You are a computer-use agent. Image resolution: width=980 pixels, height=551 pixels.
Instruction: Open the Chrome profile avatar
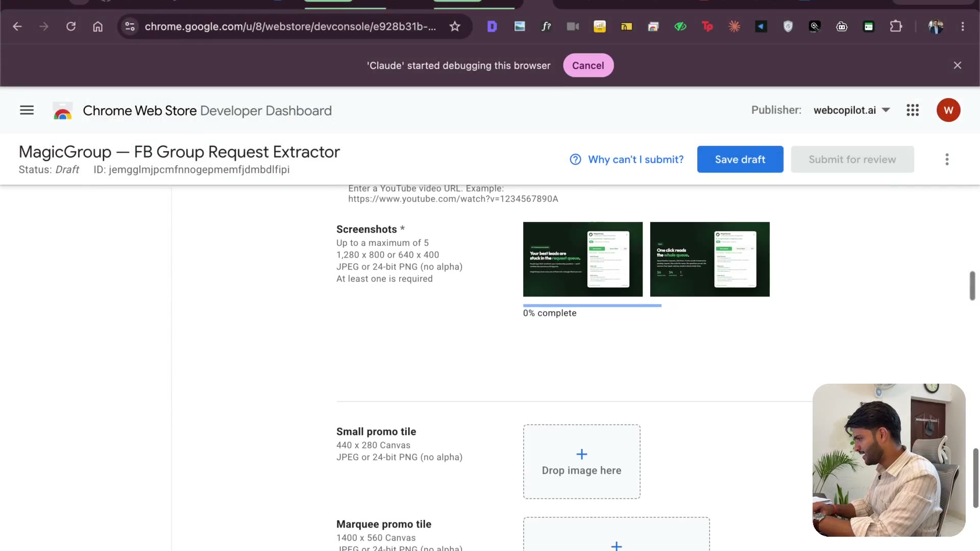(x=936, y=27)
